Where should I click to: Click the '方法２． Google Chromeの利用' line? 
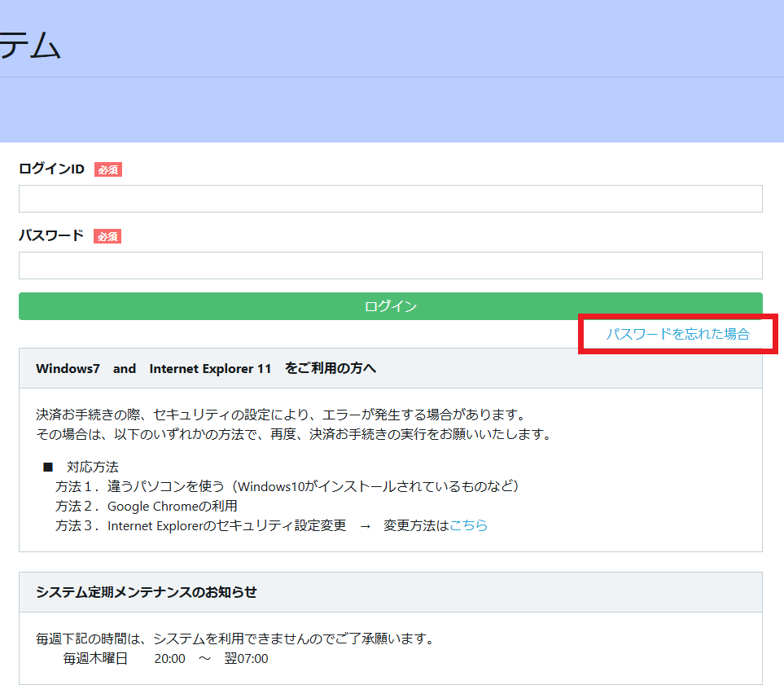tap(146, 506)
